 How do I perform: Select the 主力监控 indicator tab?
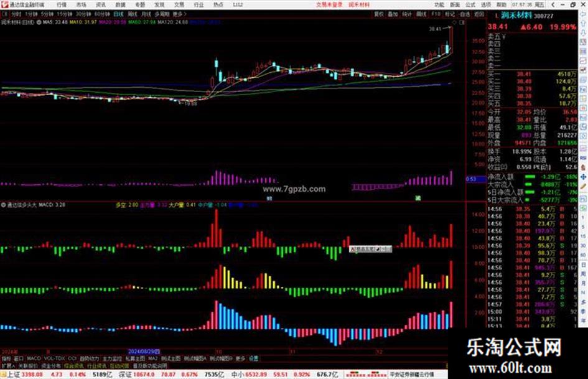[112, 358]
